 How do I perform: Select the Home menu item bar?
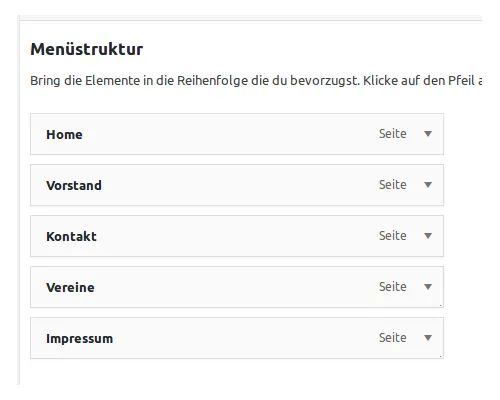pos(237,134)
